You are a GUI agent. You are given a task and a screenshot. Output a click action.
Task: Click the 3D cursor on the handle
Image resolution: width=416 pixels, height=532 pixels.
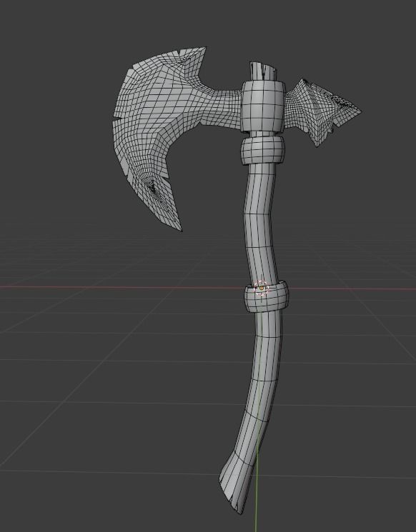262,288
